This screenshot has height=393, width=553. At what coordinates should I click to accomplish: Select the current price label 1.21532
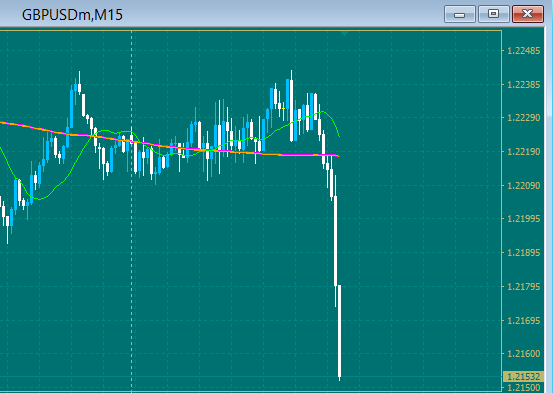pos(523,376)
